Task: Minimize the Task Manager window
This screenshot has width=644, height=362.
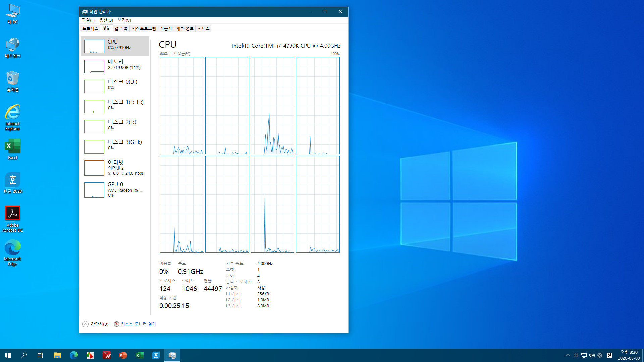Action: click(x=310, y=12)
